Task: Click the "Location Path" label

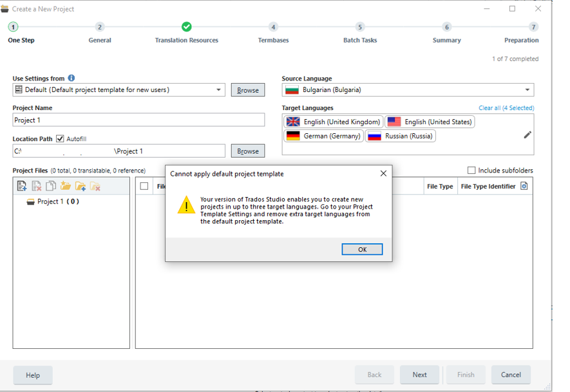Action: coord(32,139)
